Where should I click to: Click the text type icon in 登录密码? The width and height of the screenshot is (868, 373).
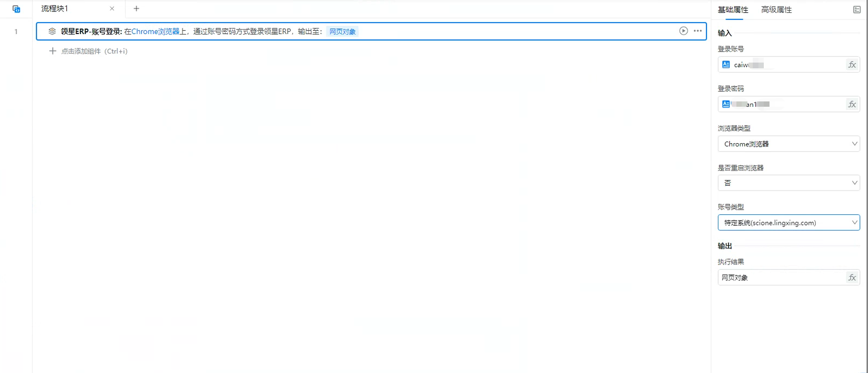(726, 104)
